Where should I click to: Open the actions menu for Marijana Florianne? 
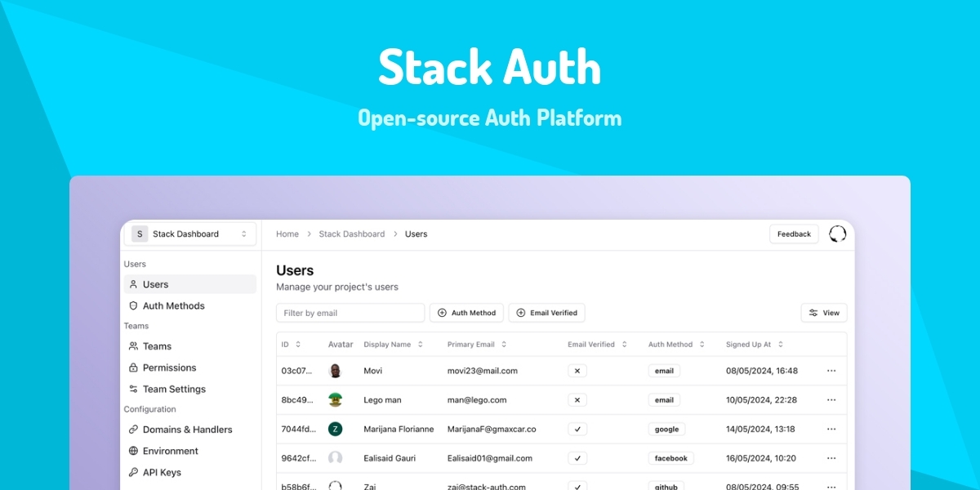(831, 429)
